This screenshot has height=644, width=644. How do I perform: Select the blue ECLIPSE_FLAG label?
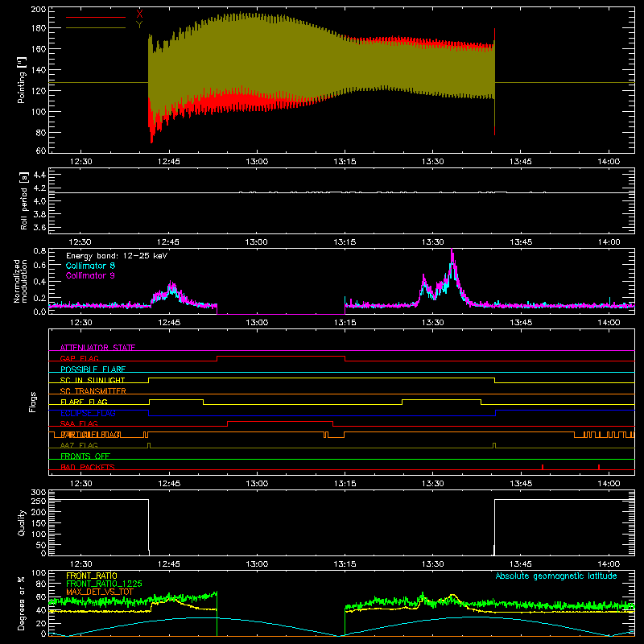coord(88,413)
